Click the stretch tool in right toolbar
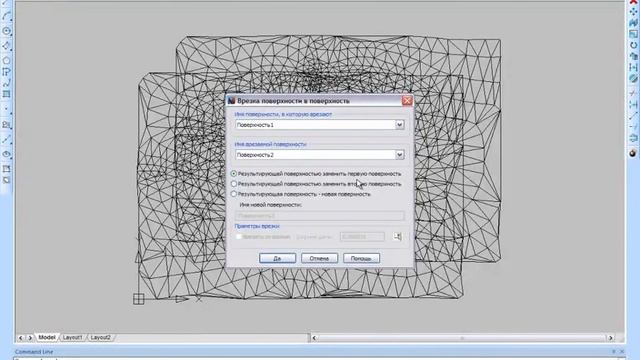640x360 pixels. point(633,67)
